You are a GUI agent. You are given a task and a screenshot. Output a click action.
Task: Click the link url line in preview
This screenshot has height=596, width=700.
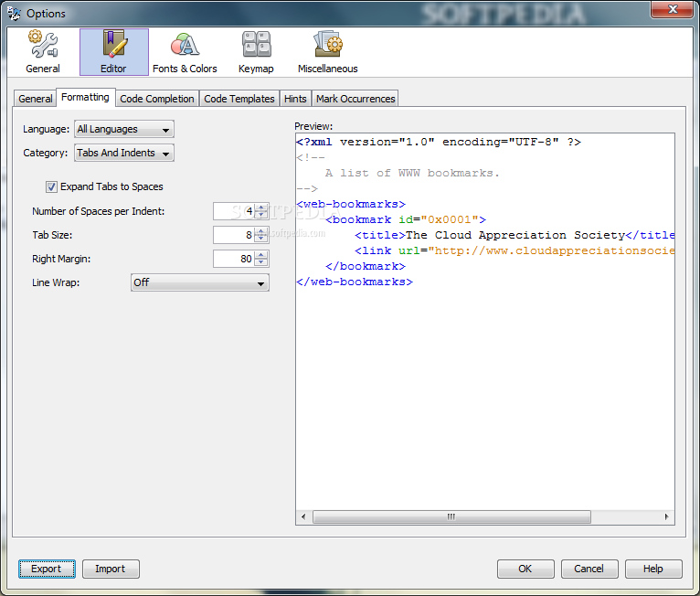click(x=514, y=250)
